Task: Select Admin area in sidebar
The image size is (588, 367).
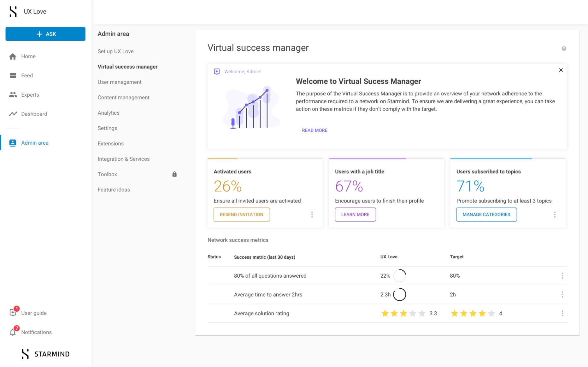Action: point(35,143)
